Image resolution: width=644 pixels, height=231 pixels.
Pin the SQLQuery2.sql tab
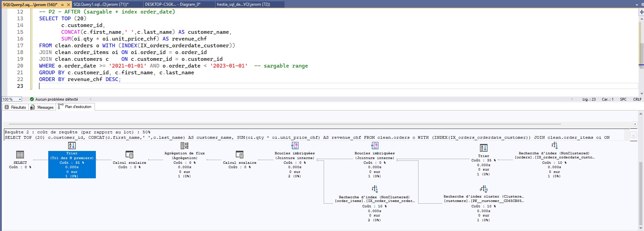(62, 5)
